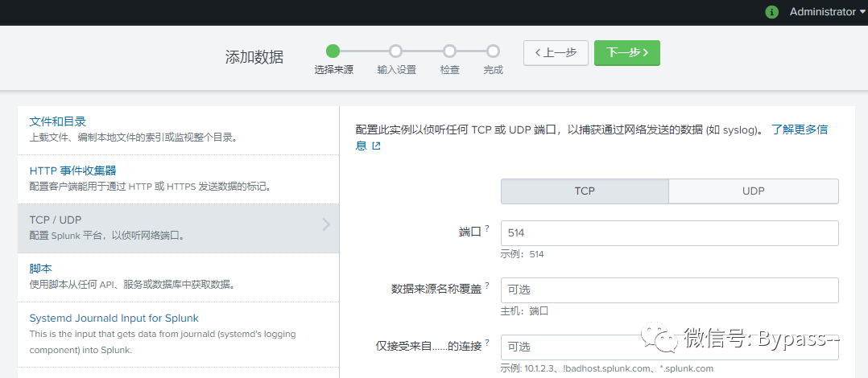Open 文件和目录 data source

(x=58, y=121)
